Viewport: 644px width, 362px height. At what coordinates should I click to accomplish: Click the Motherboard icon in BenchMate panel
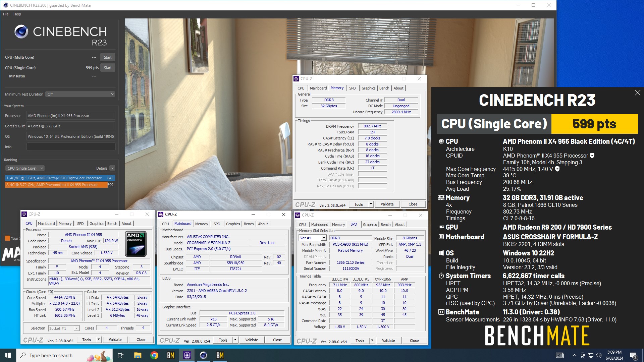(441, 237)
